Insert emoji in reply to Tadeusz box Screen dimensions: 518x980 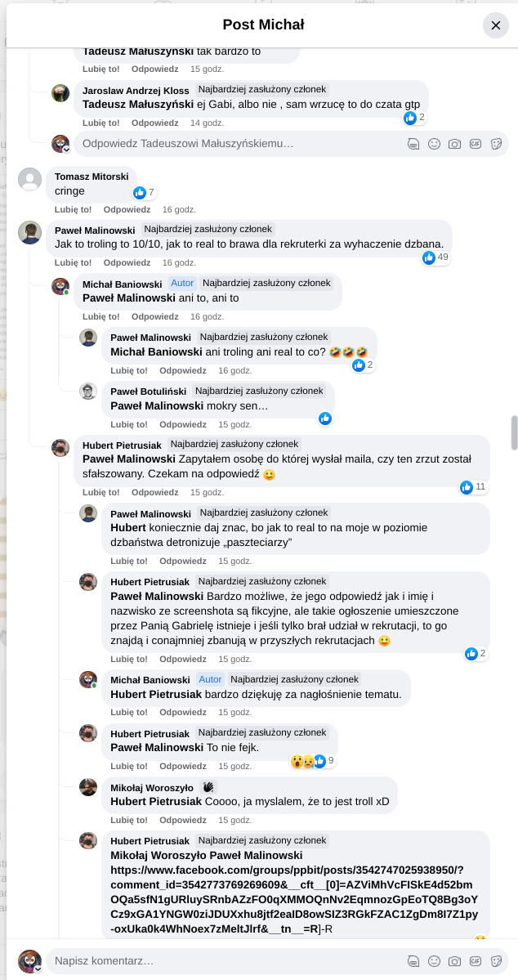click(x=434, y=144)
